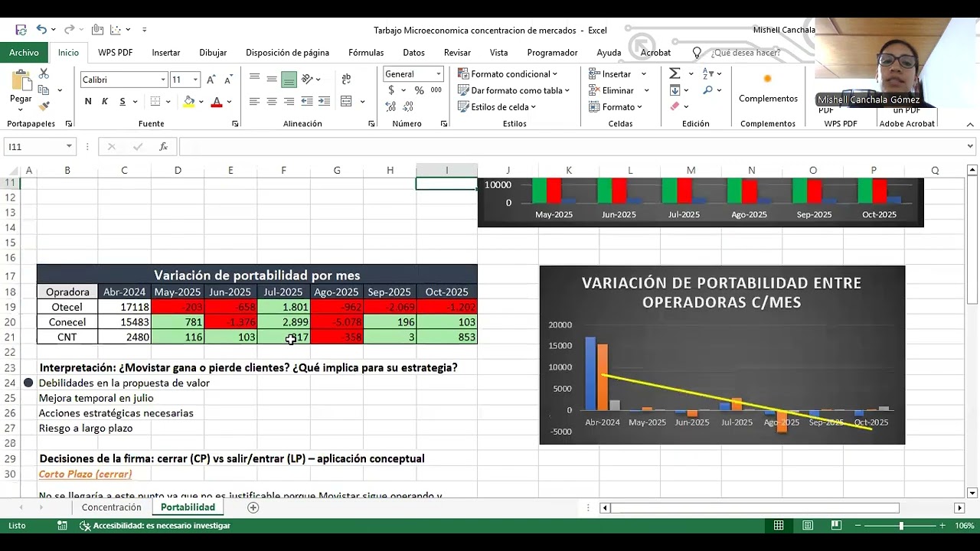The width and height of the screenshot is (980, 551).
Task: Click the Insert function fx icon
Action: 163,147
